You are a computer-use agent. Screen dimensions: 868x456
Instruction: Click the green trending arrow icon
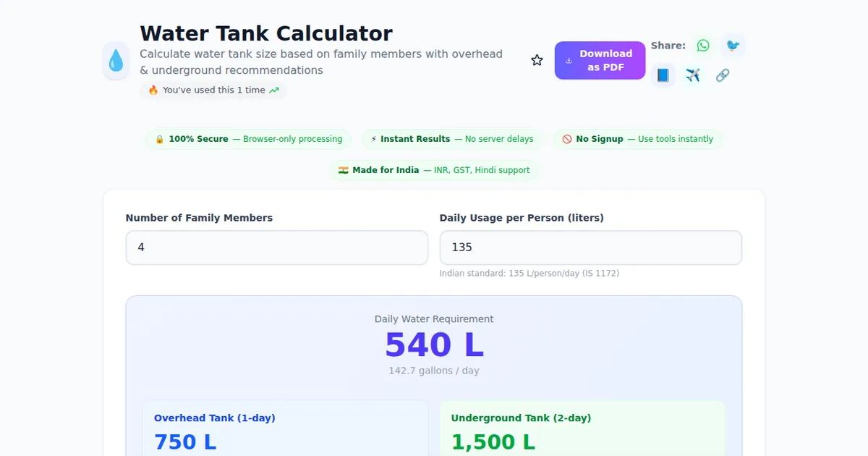pos(274,90)
